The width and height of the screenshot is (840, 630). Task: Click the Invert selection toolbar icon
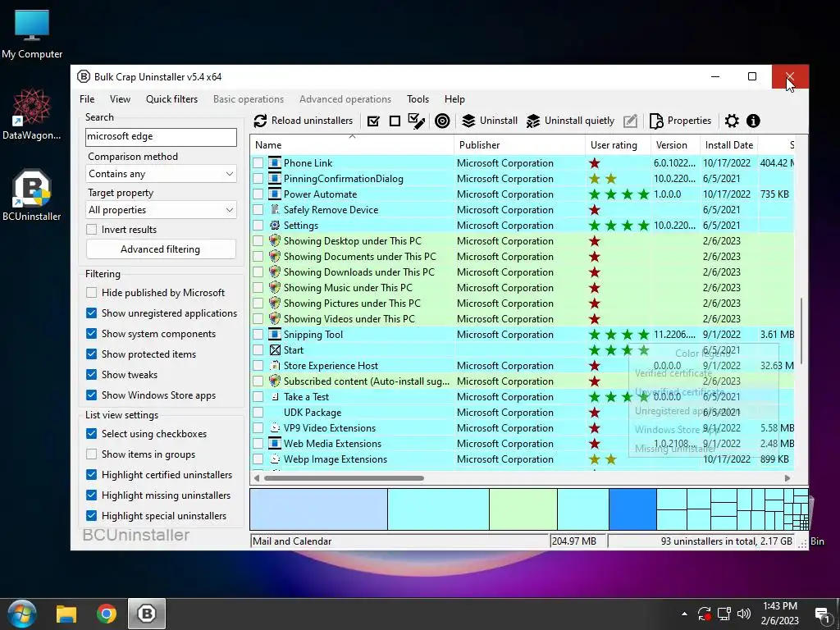(x=416, y=121)
